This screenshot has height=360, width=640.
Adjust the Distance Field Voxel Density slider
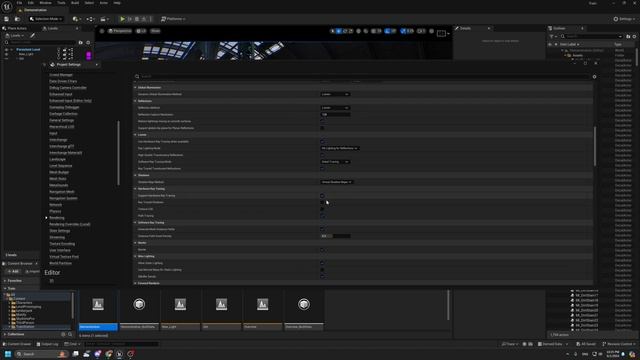[x=335, y=236]
